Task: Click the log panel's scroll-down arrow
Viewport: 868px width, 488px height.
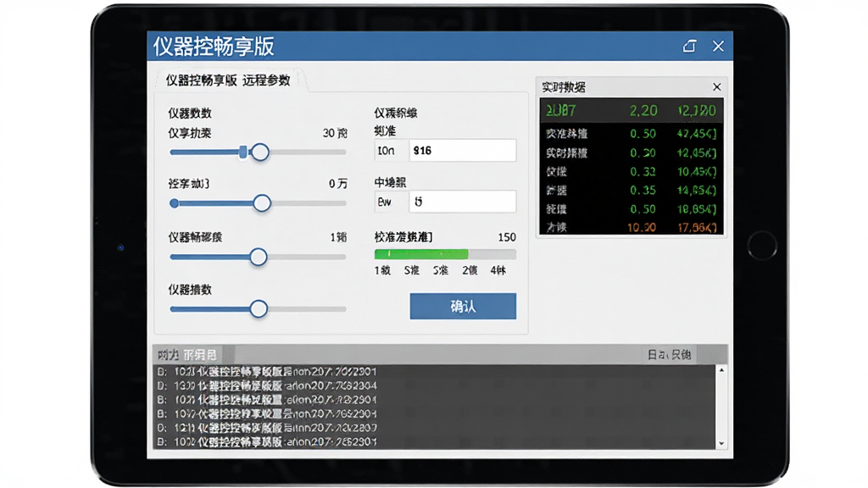Action: (721, 443)
